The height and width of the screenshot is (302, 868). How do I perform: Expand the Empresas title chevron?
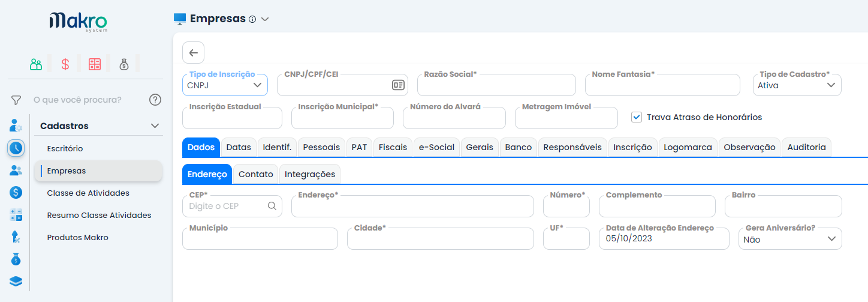pyautogui.click(x=265, y=19)
